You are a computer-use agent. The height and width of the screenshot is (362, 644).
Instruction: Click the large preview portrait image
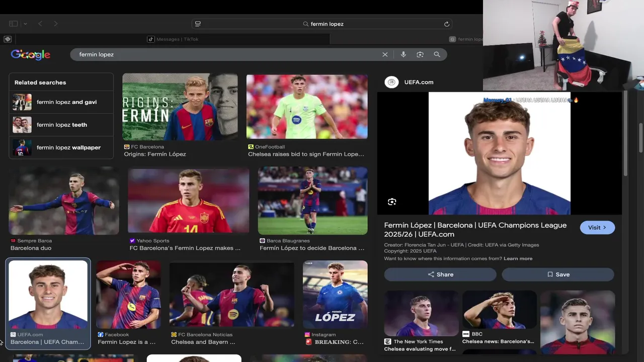[x=500, y=153]
